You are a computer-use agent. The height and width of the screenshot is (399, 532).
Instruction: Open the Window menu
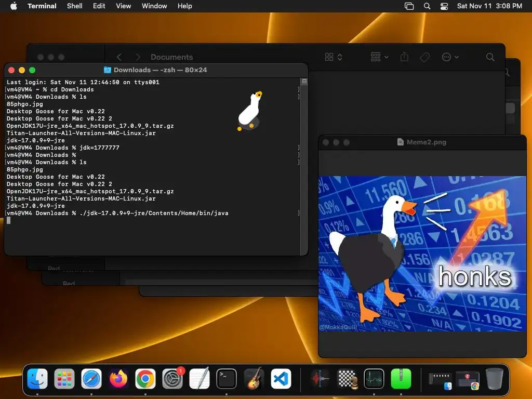pos(154,6)
